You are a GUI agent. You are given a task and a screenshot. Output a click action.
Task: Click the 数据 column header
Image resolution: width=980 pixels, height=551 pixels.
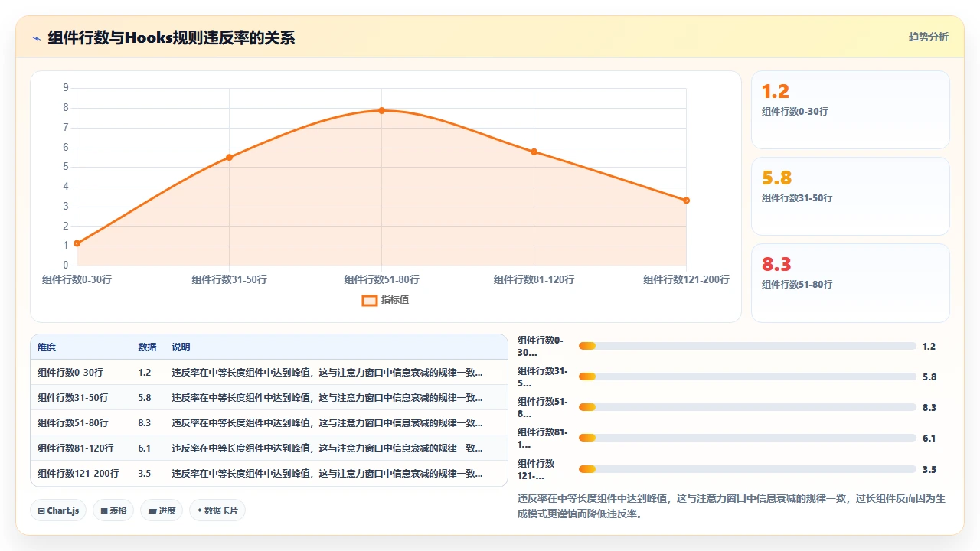click(147, 347)
